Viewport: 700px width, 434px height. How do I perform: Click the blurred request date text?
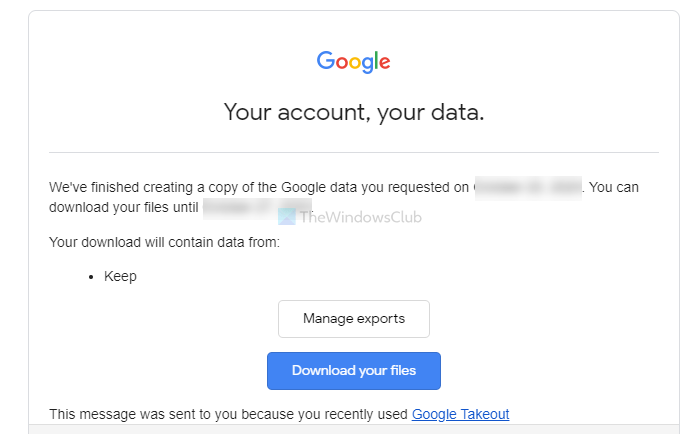tap(530, 187)
